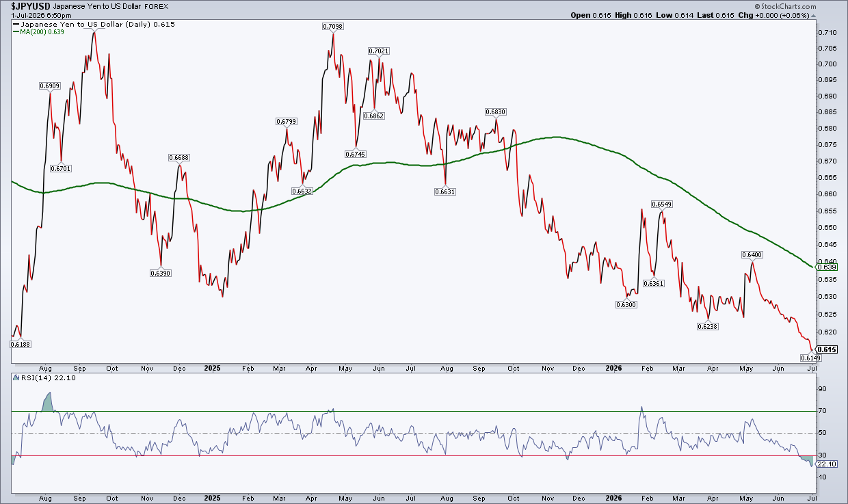
Task: Click the 0.6862 trough price label
Action: click(373, 116)
